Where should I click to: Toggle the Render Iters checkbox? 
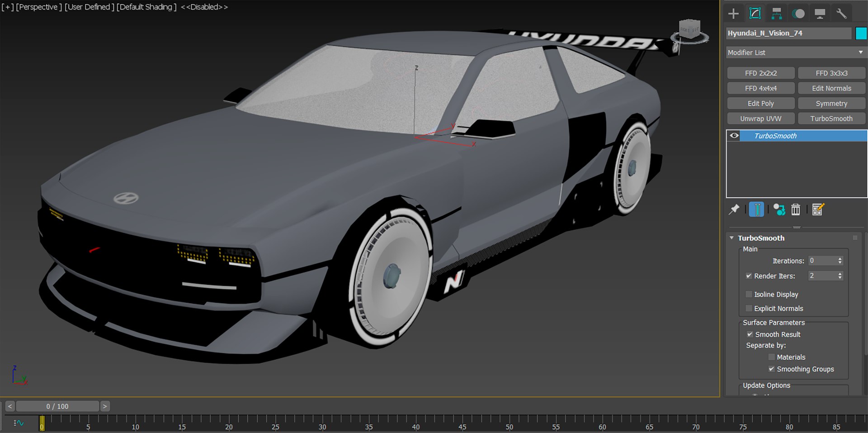coord(749,276)
